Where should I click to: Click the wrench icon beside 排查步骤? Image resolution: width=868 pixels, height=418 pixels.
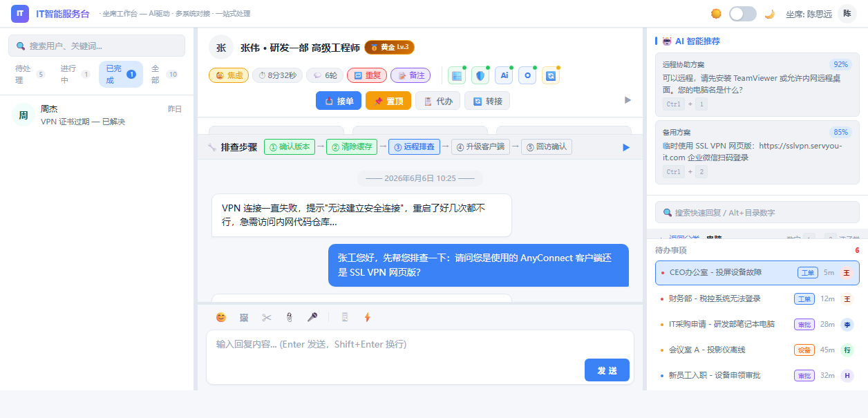(x=212, y=147)
